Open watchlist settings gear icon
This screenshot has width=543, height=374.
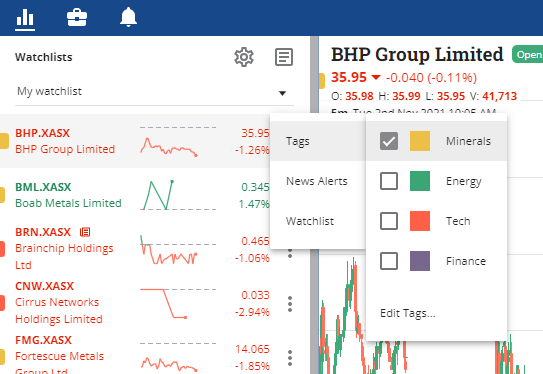(x=244, y=57)
